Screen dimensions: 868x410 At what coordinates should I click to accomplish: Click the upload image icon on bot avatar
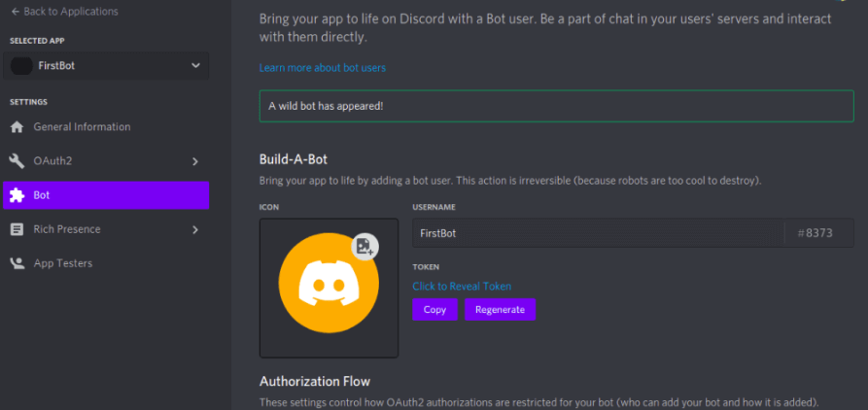[365, 246]
